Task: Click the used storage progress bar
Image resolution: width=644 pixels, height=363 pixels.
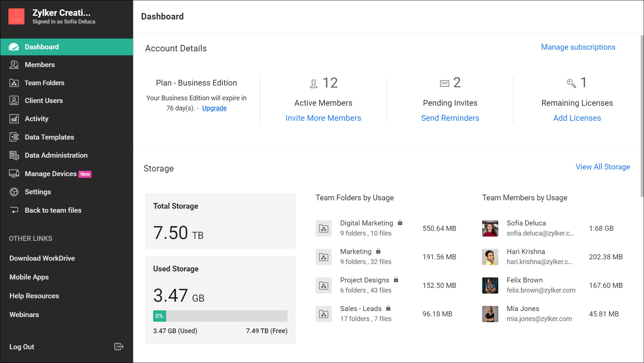Action: 220,316
